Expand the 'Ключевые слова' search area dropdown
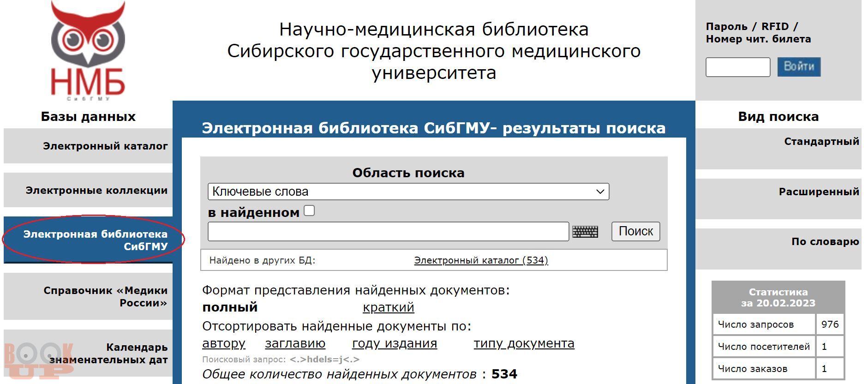 coord(408,192)
